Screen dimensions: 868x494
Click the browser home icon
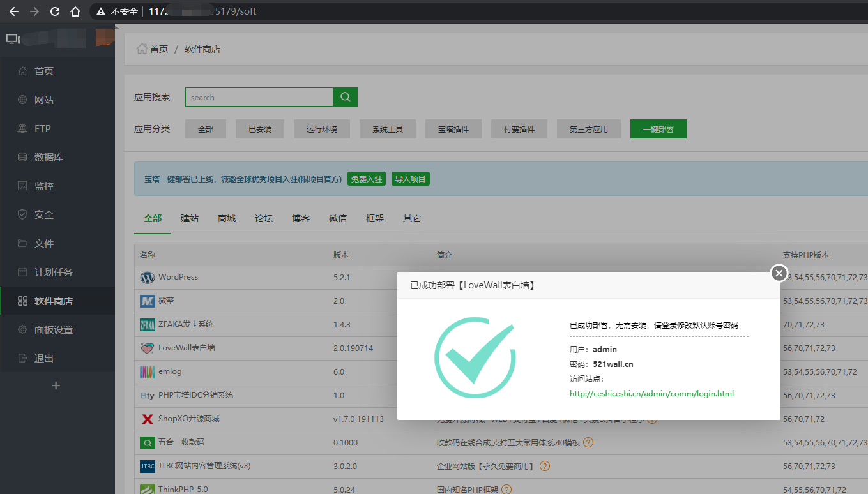pyautogui.click(x=75, y=11)
